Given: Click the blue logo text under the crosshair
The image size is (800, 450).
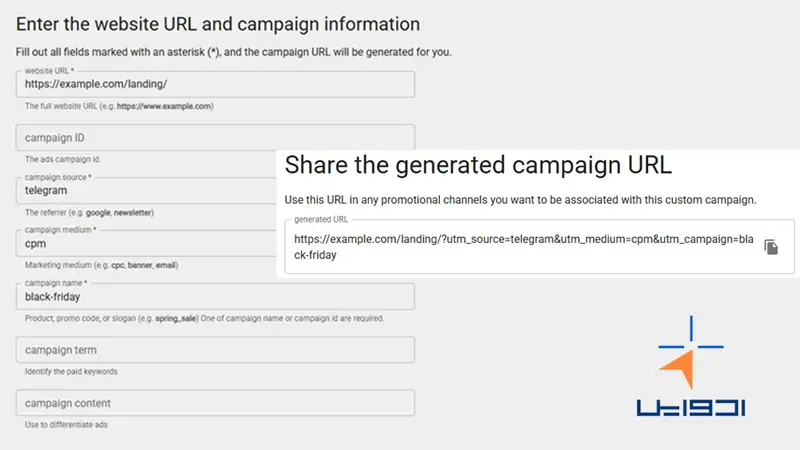Looking at the screenshot, I should tap(691, 407).
